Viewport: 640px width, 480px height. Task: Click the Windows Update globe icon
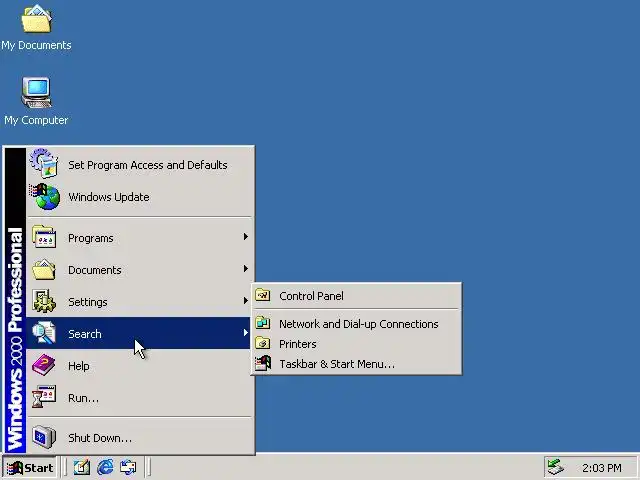point(45,196)
